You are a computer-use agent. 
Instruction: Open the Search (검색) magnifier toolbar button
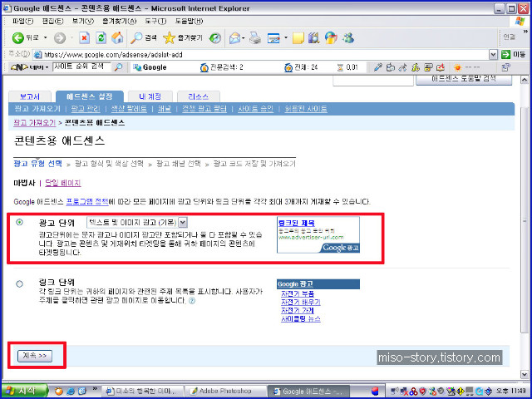point(144,37)
